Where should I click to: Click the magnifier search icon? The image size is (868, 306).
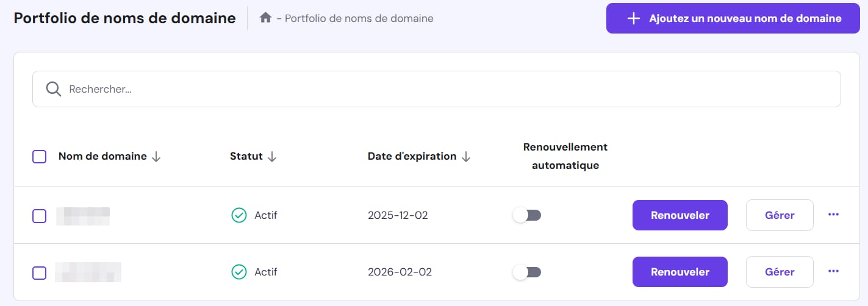tap(54, 89)
